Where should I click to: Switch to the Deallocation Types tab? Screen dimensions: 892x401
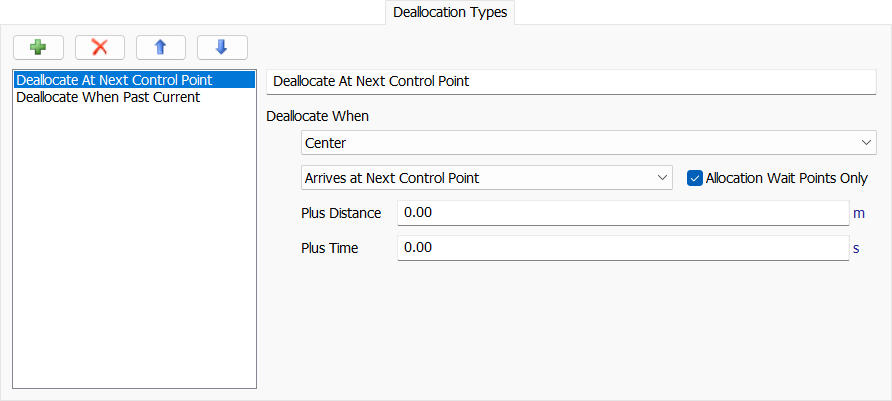pos(449,12)
